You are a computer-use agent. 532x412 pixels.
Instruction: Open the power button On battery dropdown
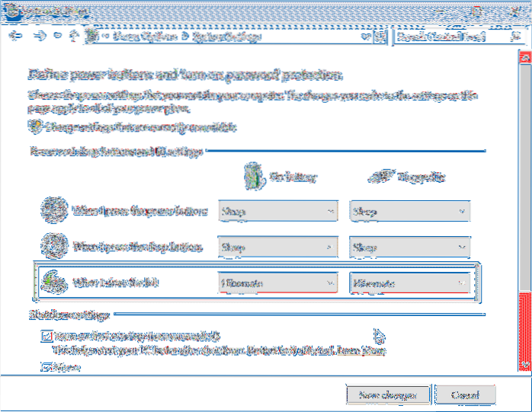click(x=278, y=211)
